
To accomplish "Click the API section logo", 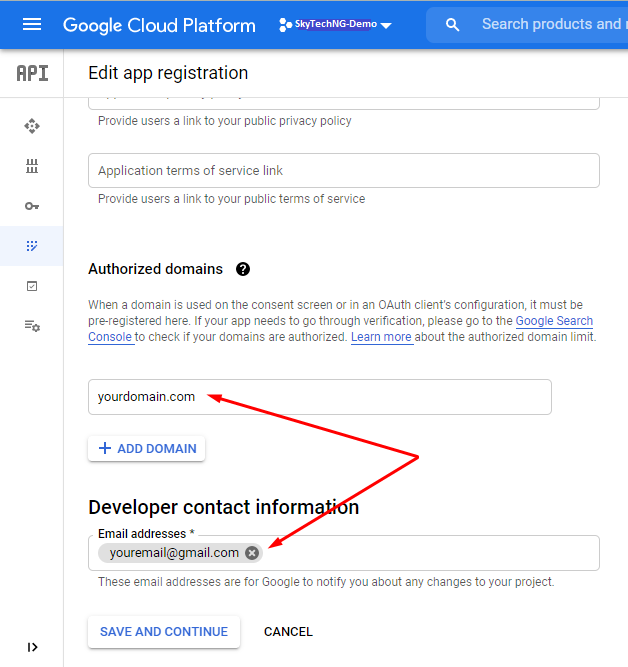I will tap(32, 73).
